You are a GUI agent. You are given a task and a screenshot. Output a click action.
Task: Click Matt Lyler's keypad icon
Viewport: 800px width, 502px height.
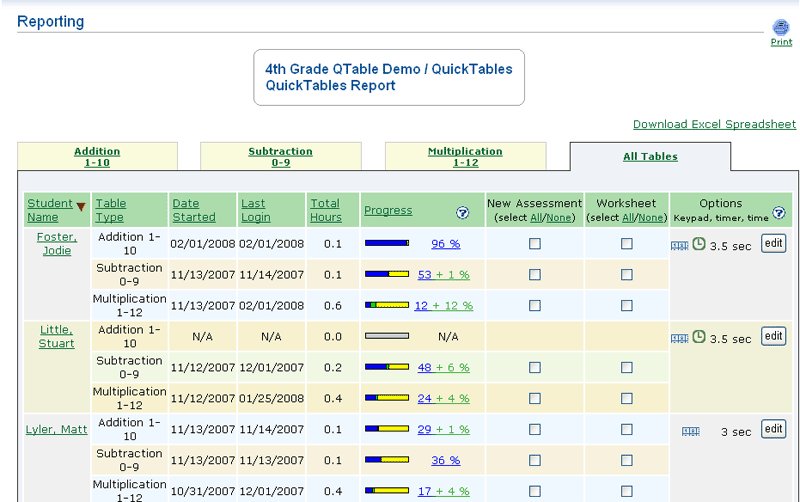690,431
